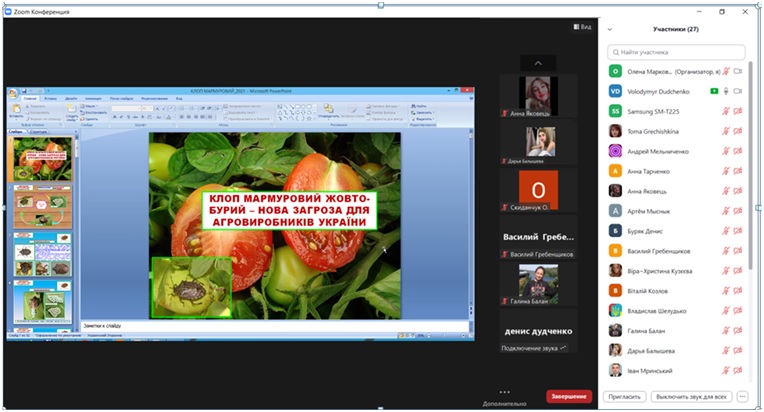Camera-off icon for Владислав Шелудько
Viewport: 764px width, 412px height.
tap(738, 311)
